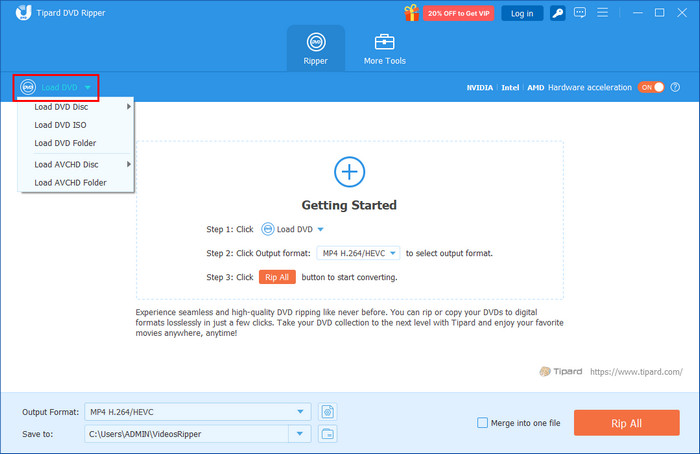Select Load DVD ISO from menu
700x454 pixels.
(60, 125)
